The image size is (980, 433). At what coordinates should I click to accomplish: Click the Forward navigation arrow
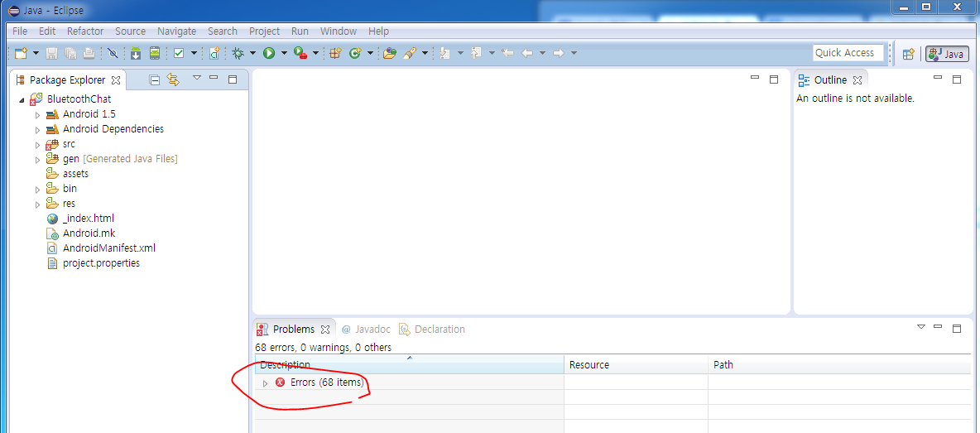tap(559, 54)
